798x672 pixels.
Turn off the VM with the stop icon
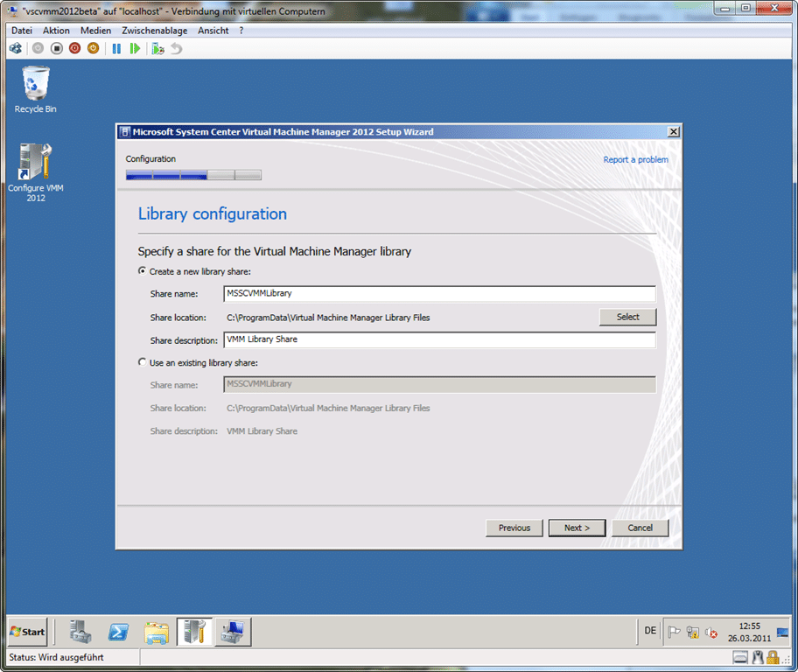[x=57, y=48]
